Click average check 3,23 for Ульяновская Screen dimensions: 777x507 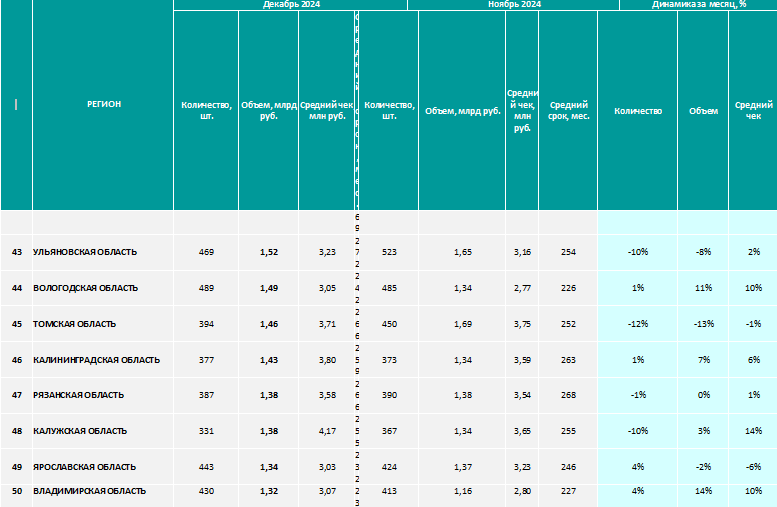pyautogui.click(x=327, y=252)
